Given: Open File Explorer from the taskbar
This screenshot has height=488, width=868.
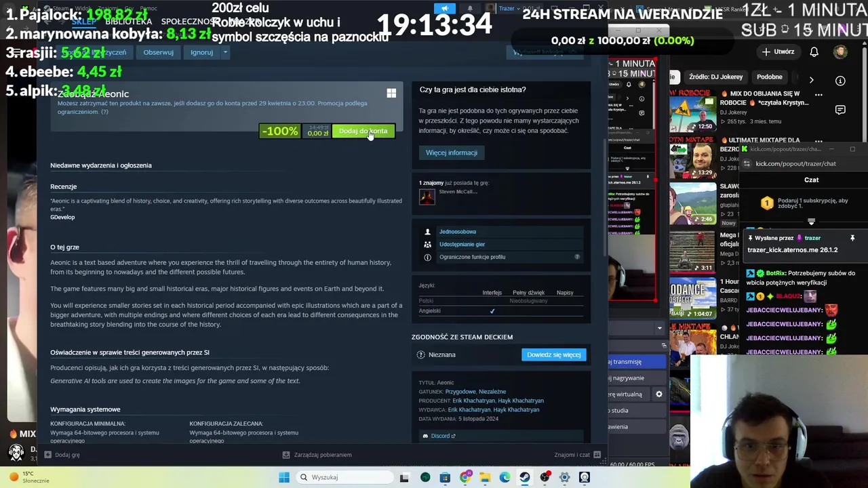Looking at the screenshot, I should [x=485, y=477].
